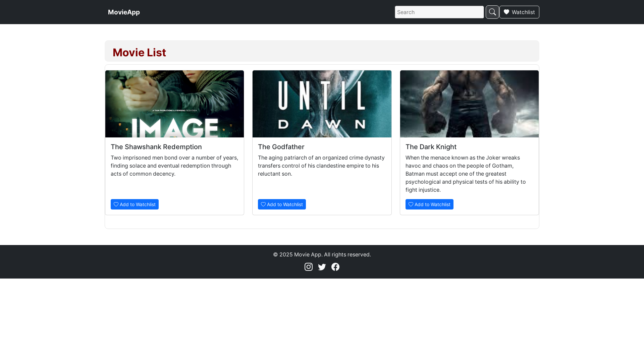Click the magnifying glass search icon
Image resolution: width=644 pixels, height=362 pixels.
click(x=492, y=12)
